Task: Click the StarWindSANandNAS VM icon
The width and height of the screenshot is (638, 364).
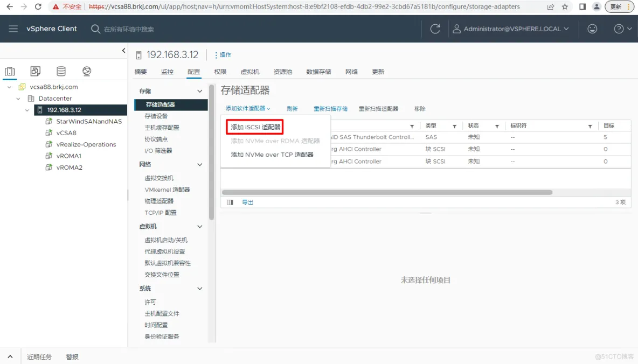Action: tap(49, 121)
